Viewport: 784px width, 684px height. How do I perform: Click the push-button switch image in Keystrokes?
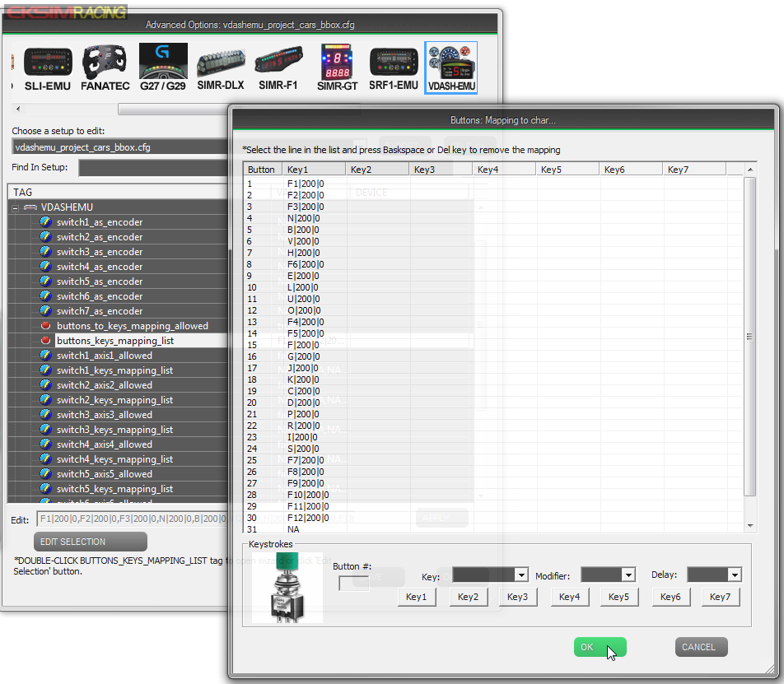pyautogui.click(x=287, y=588)
